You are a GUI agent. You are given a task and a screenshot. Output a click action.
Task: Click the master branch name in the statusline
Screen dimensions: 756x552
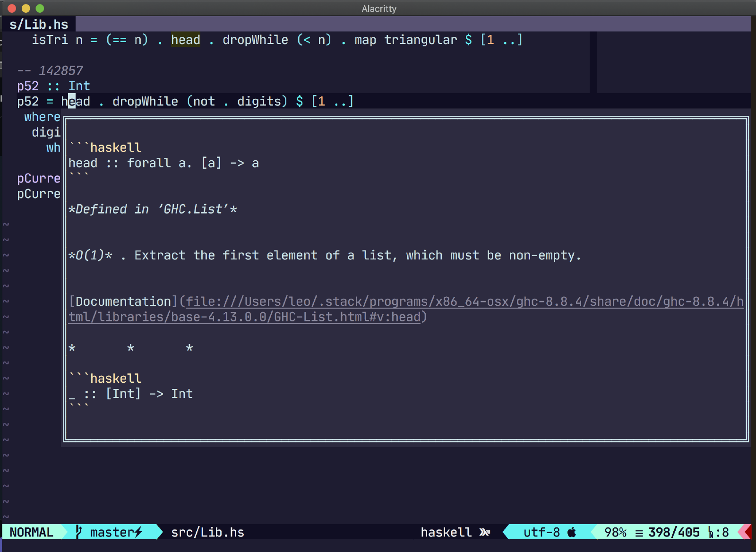[112, 532]
